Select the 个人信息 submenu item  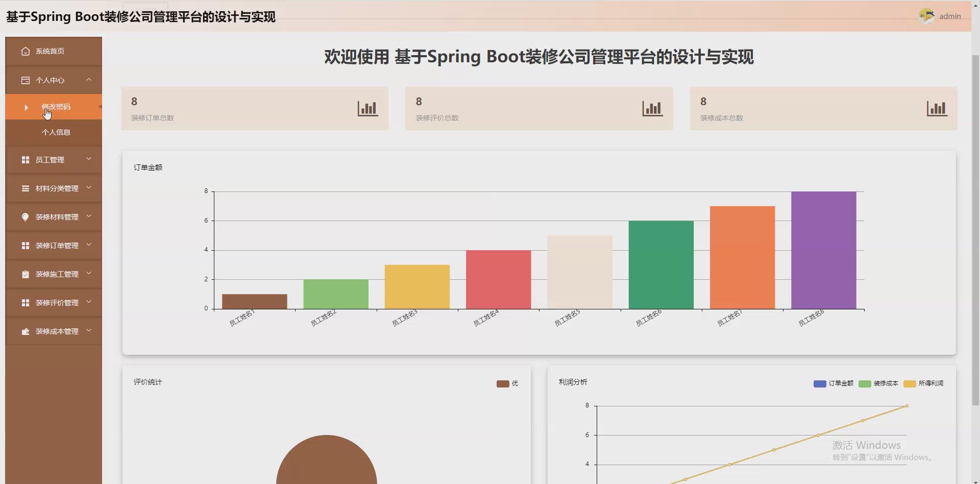tap(54, 132)
